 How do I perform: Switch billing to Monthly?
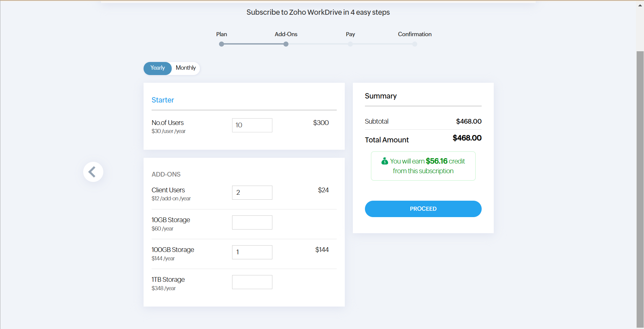pos(186,68)
